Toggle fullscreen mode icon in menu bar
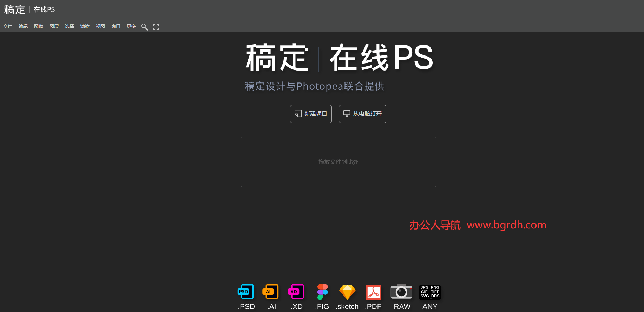The width and height of the screenshot is (644, 312). click(156, 27)
